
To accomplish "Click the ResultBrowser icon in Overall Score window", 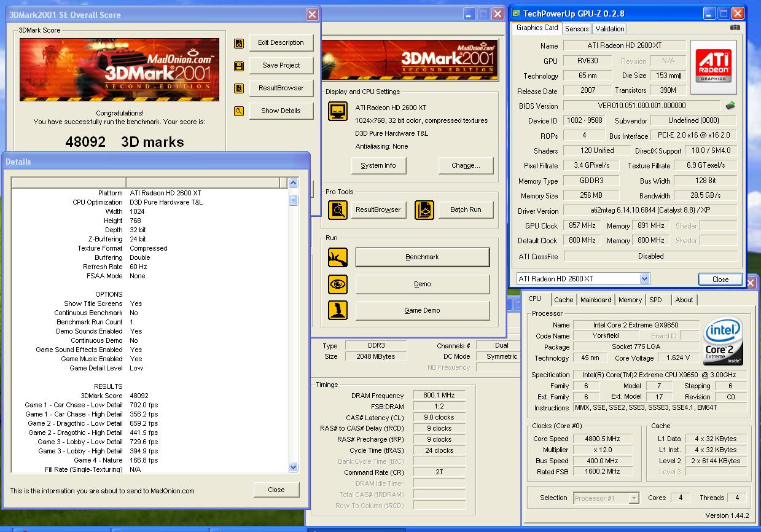I will coord(238,88).
